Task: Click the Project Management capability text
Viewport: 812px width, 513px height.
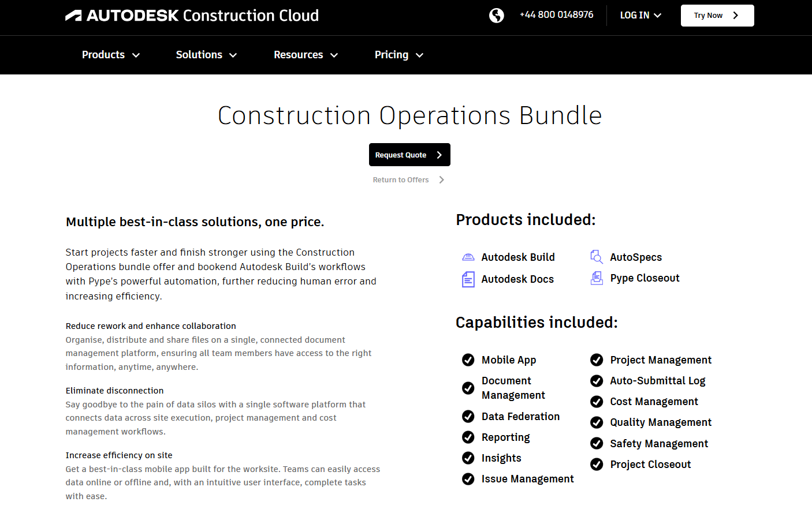Action: (661, 360)
